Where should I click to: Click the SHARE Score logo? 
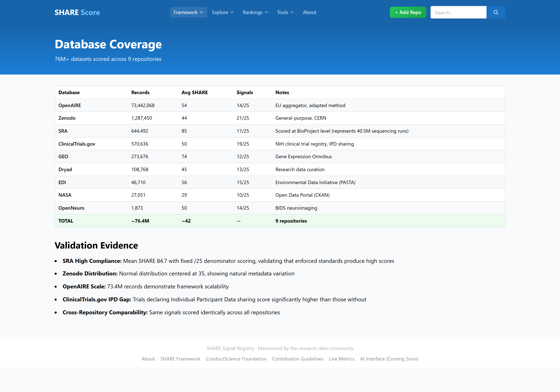[x=77, y=12]
